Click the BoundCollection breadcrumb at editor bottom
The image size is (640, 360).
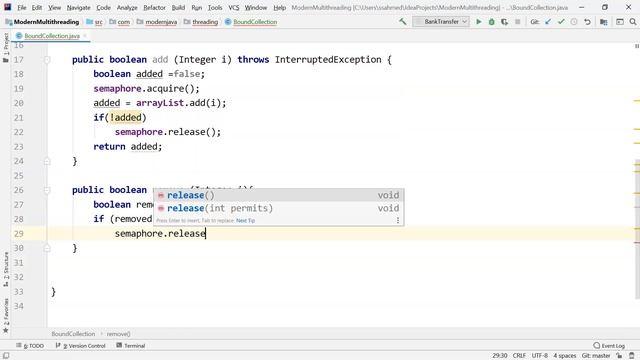click(x=73, y=334)
